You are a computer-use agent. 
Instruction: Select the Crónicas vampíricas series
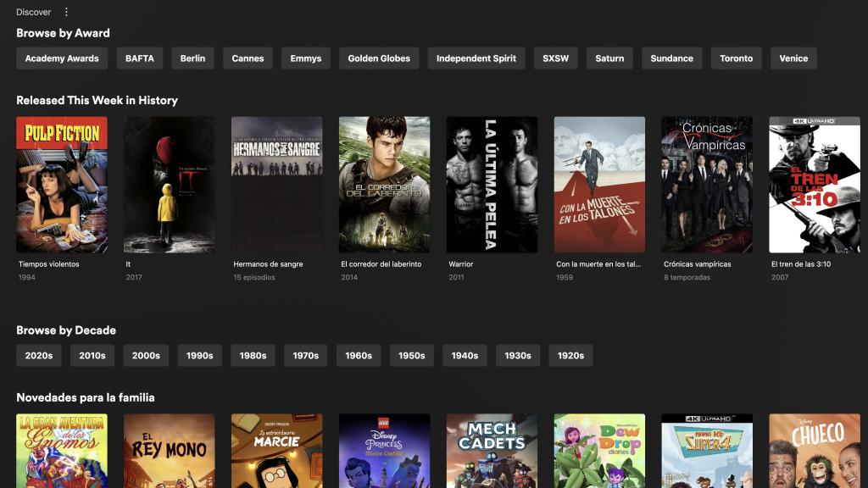tap(707, 184)
